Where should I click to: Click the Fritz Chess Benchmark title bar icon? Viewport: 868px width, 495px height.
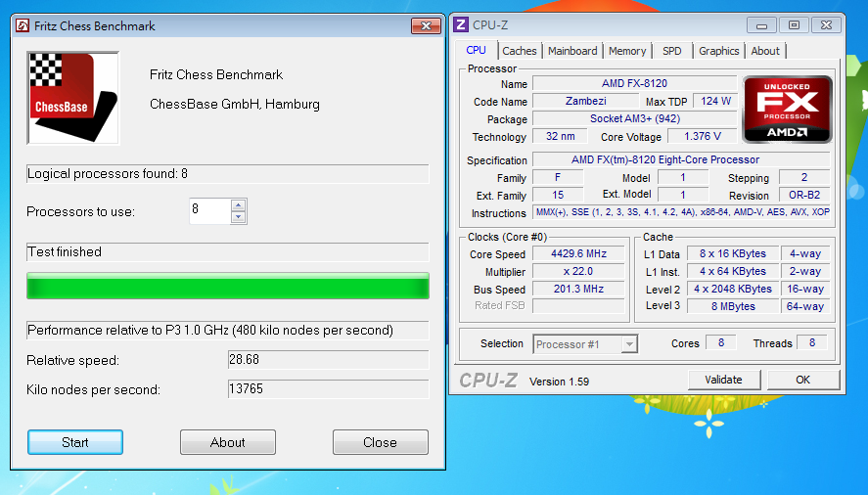coord(23,26)
